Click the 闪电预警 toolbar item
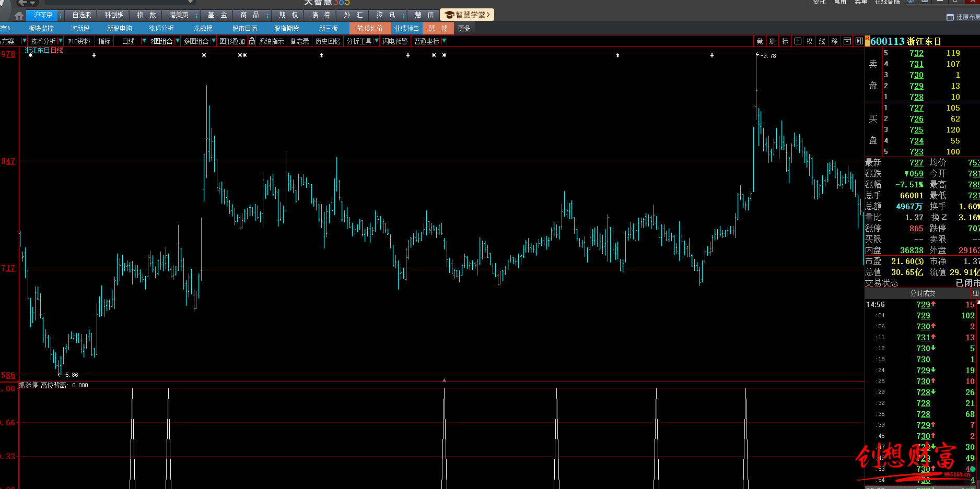980x489 pixels. 395,41
